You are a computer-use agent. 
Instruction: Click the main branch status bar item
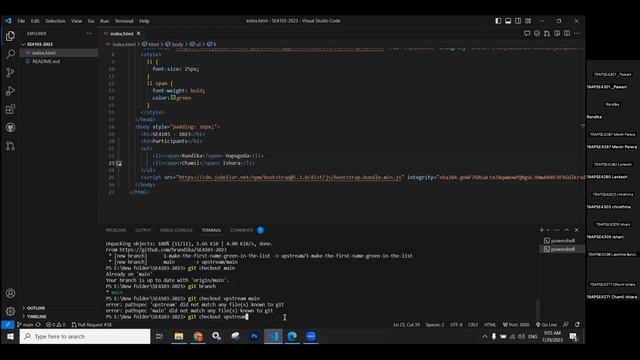(x=25, y=325)
